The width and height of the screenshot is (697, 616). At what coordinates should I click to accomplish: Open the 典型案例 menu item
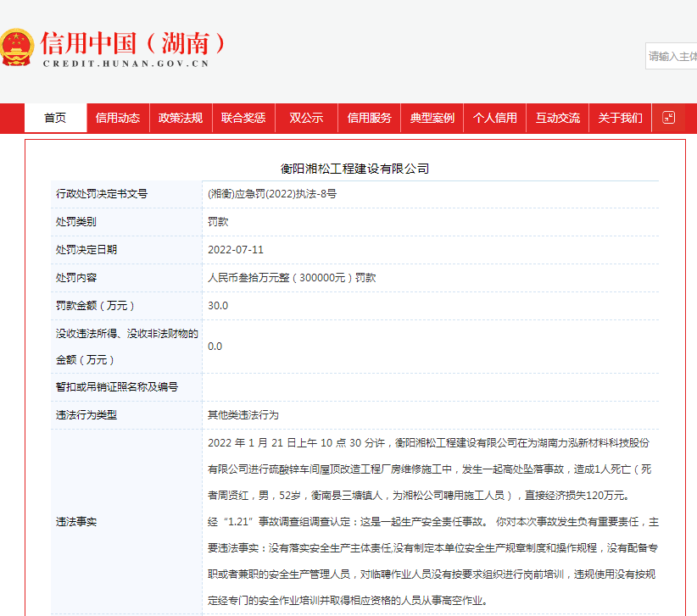pos(432,119)
